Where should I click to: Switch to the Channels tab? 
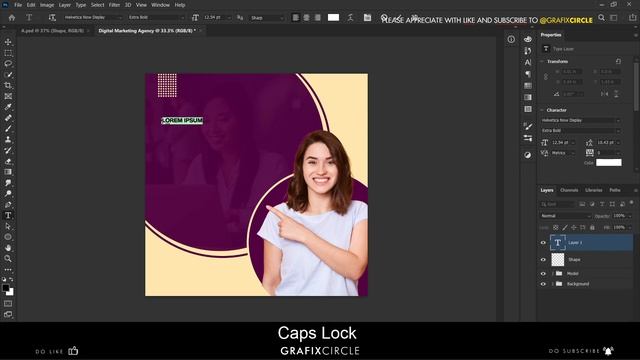click(x=569, y=190)
